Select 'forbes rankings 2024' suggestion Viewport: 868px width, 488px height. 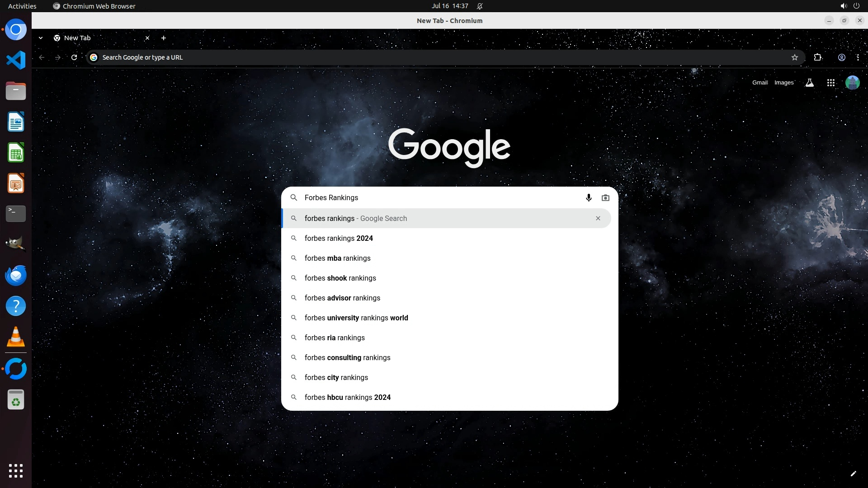(339, 238)
